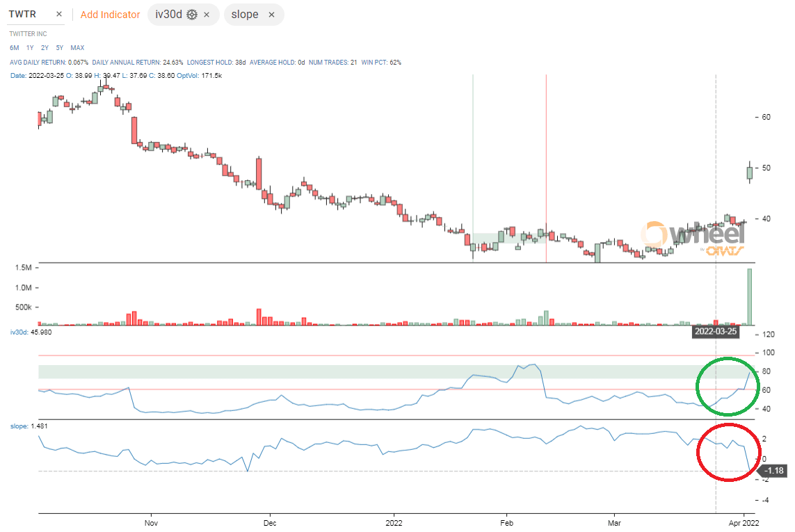Click the TWITTER INC company name
The image size is (795, 532).
click(x=28, y=34)
